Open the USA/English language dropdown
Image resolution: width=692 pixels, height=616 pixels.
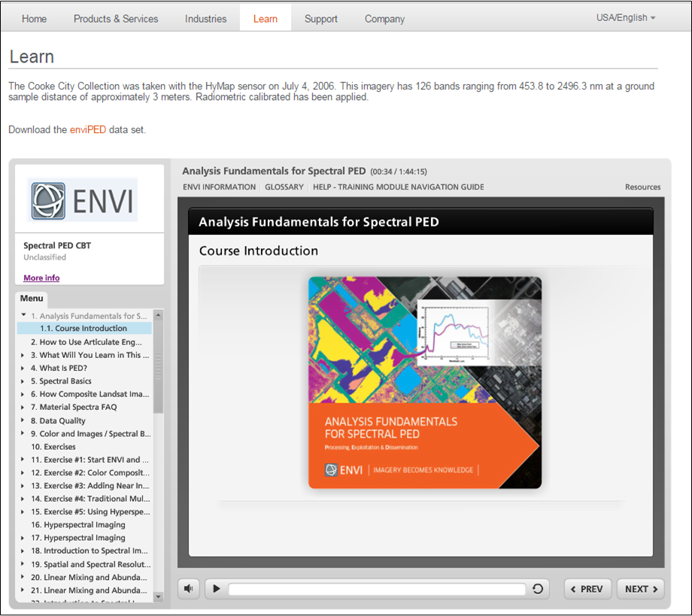[x=625, y=18]
